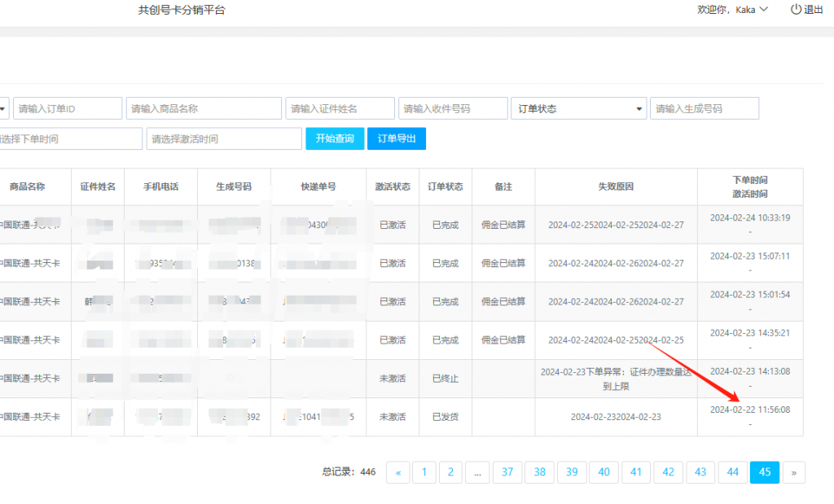Click the 请输入证件姓名 input field

point(340,107)
